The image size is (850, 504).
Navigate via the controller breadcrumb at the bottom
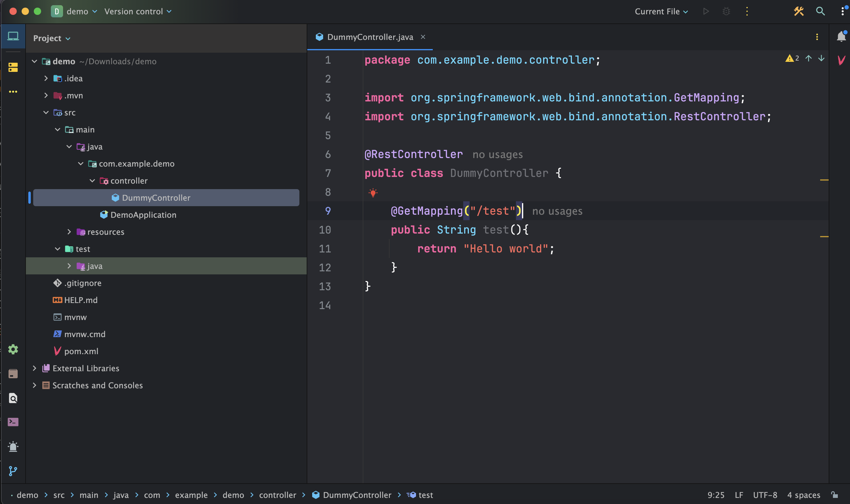278,495
